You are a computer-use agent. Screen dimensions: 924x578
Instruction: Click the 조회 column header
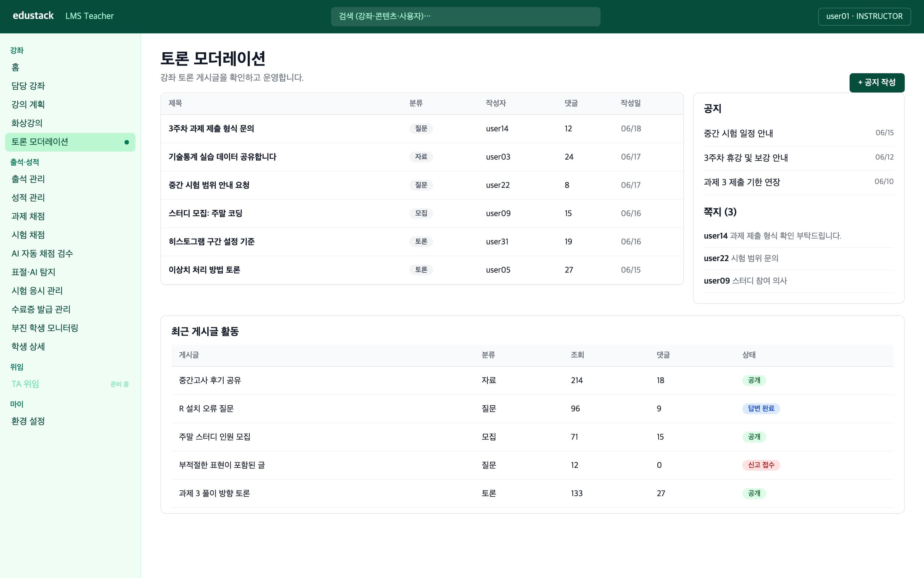point(577,355)
